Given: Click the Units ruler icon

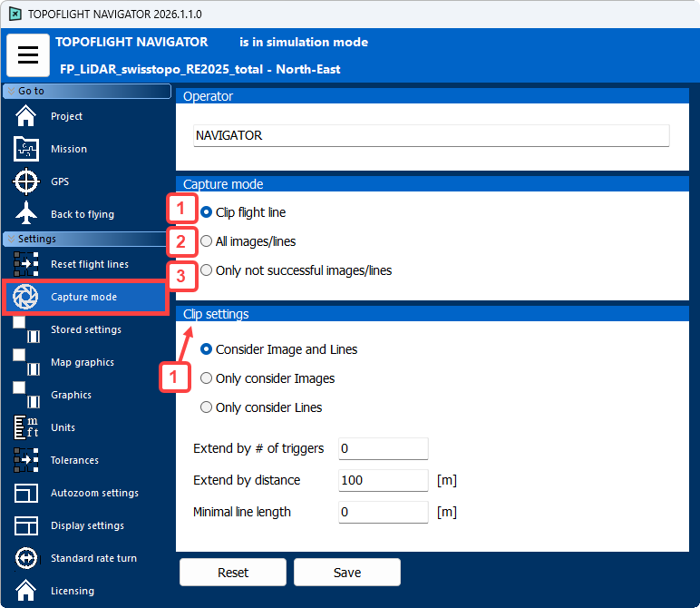Looking at the screenshot, I should coord(26,427).
